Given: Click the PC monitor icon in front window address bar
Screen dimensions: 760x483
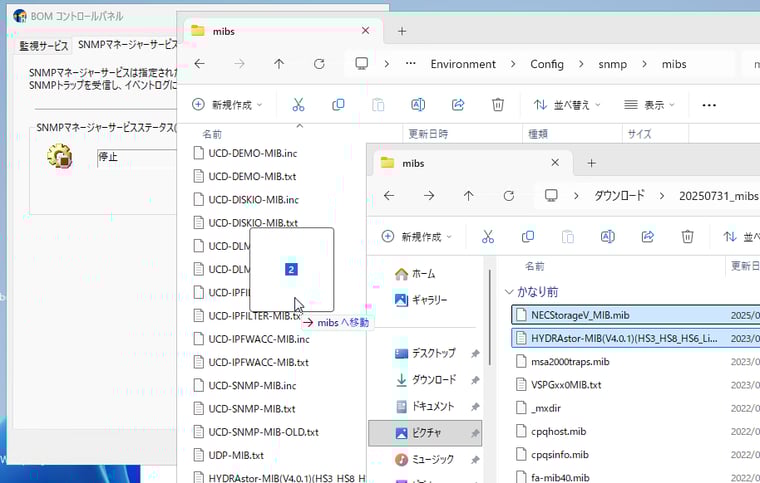Looking at the screenshot, I should coord(551,195).
